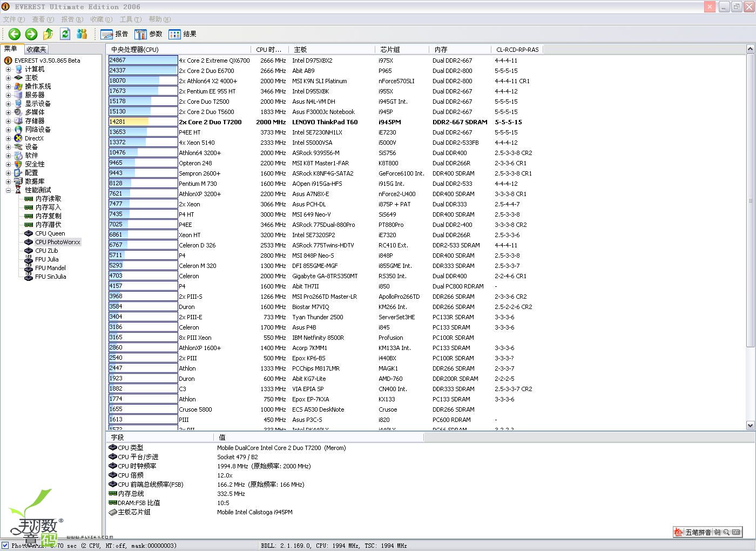Click the results list scrollbar down arrow
This screenshot has width=756, height=551.
click(x=750, y=426)
